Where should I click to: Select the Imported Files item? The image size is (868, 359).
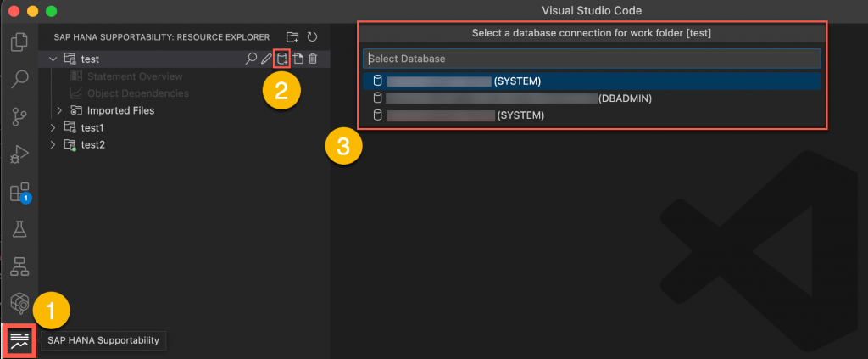tap(120, 110)
